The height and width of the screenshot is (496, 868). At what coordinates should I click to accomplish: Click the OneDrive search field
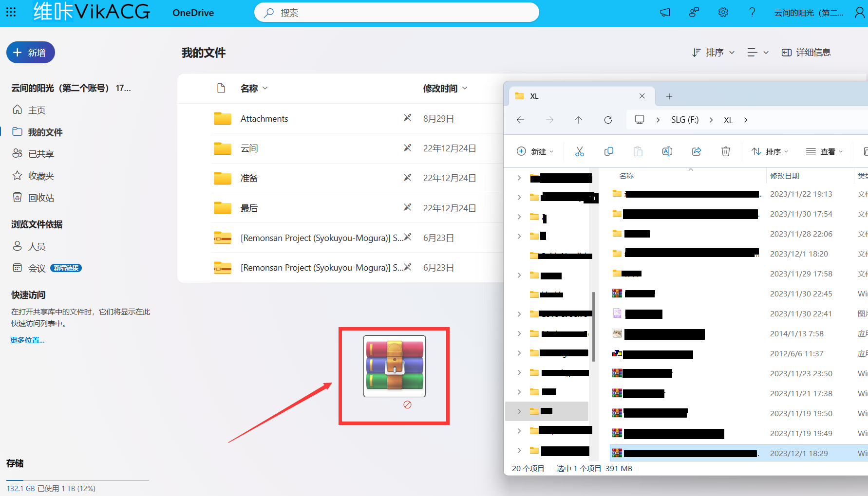[x=396, y=13]
